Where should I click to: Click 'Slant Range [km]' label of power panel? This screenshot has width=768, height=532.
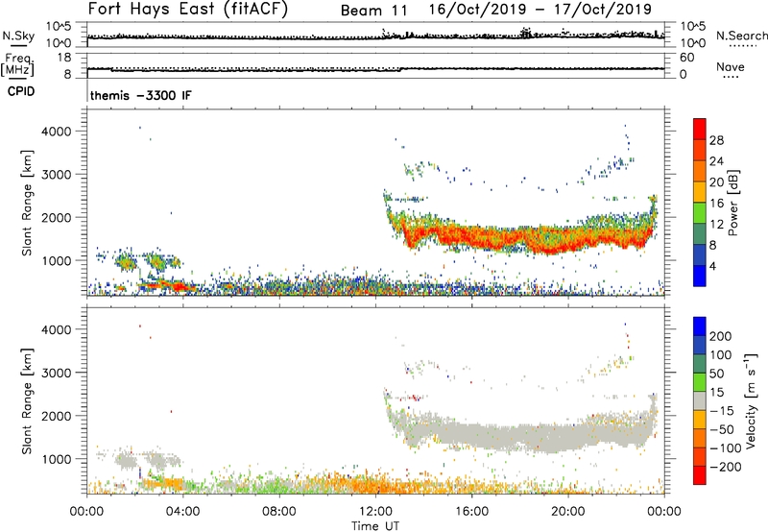27,203
